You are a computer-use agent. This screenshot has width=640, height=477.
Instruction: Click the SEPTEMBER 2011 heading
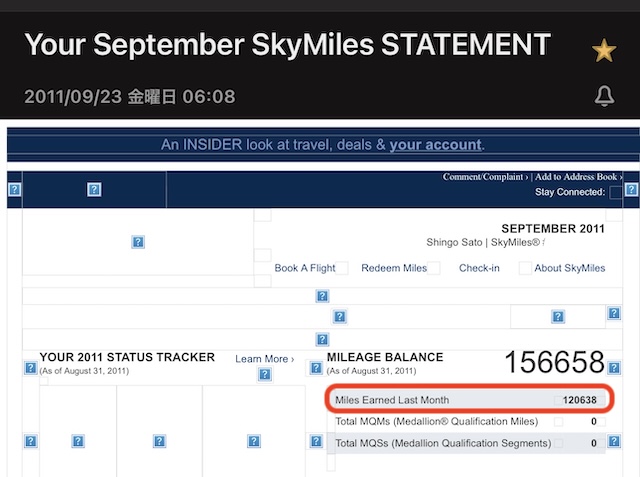553,229
